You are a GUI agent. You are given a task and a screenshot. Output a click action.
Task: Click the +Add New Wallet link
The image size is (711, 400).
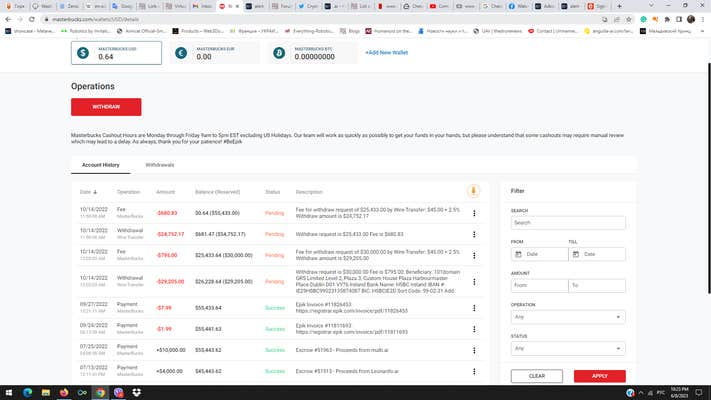click(x=389, y=52)
